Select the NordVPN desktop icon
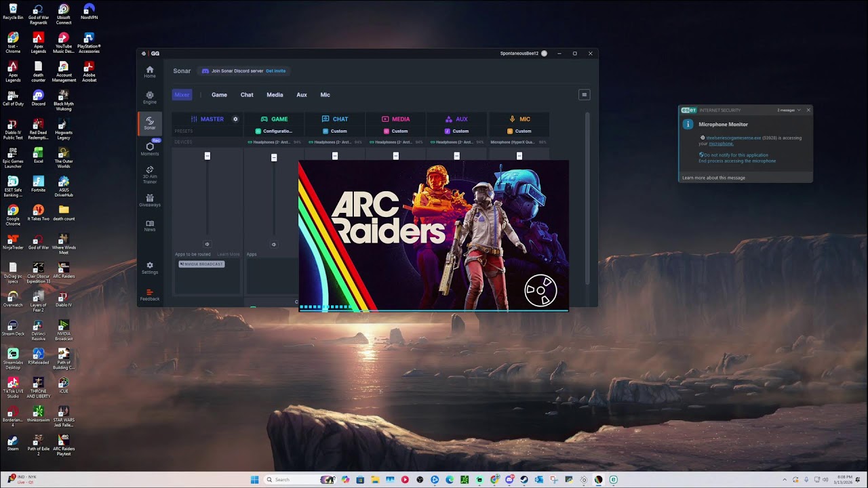This screenshot has width=868, height=488. (x=89, y=12)
